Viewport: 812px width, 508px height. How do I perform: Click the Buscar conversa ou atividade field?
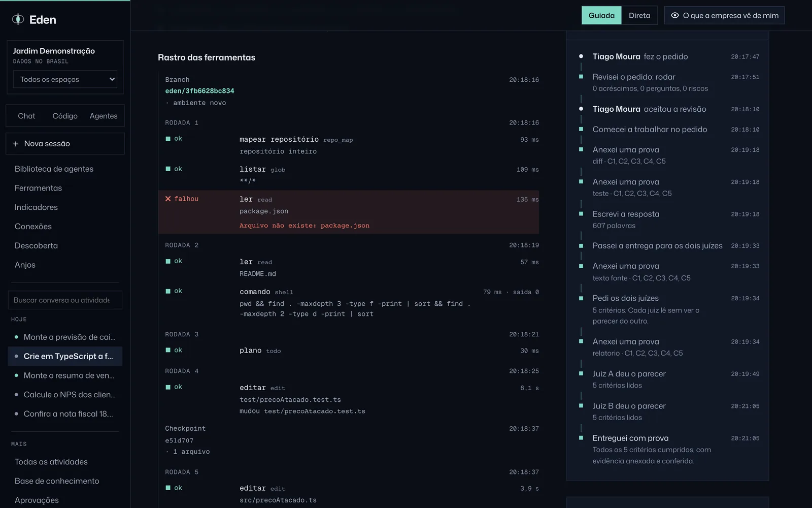pyautogui.click(x=65, y=300)
